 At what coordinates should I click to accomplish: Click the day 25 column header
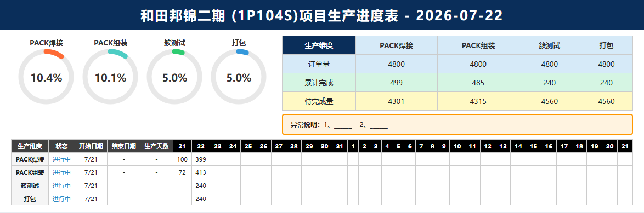[x=248, y=146]
